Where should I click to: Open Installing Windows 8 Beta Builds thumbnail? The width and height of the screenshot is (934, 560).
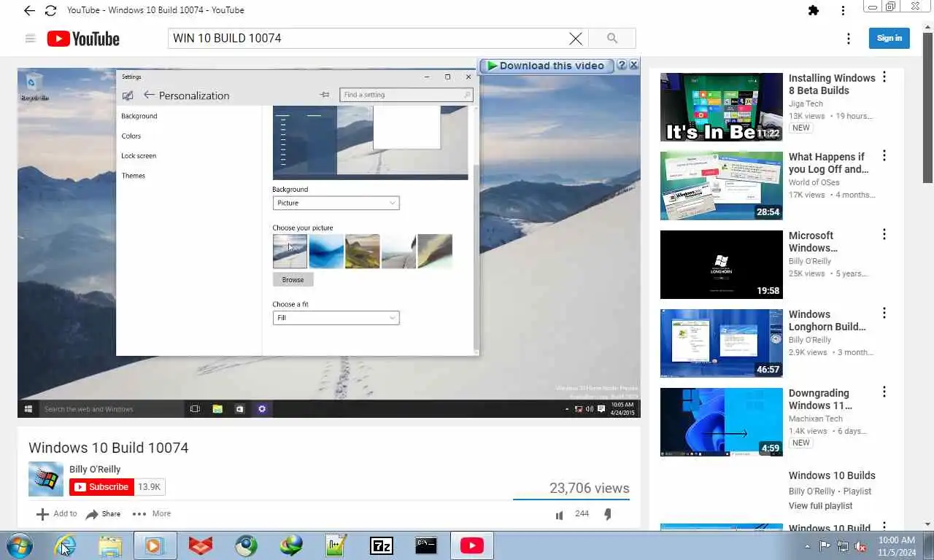tap(722, 107)
